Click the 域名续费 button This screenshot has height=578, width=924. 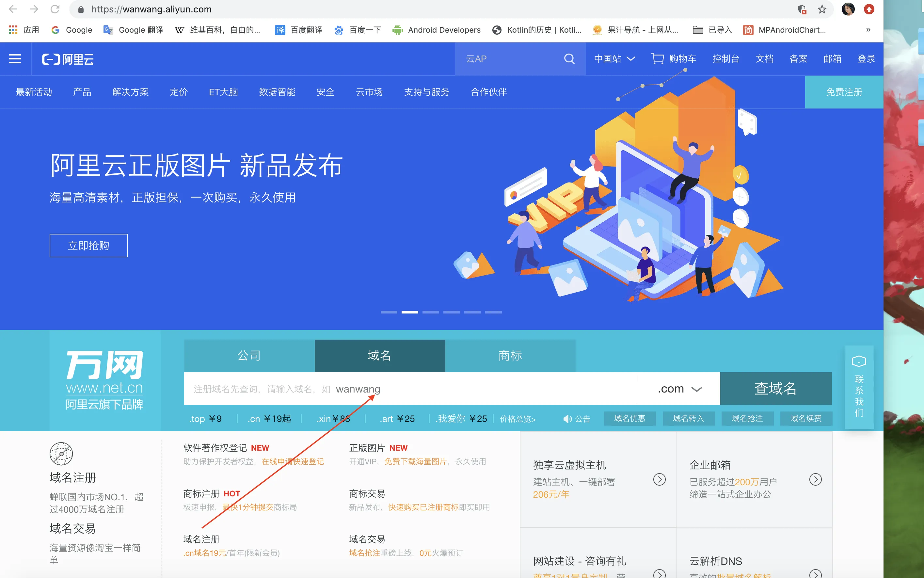coord(806,419)
